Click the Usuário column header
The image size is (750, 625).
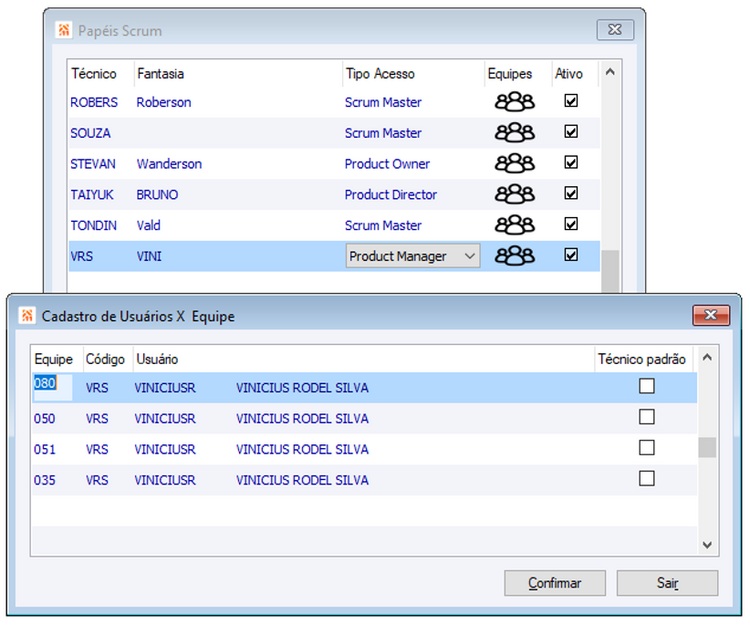[157, 359]
